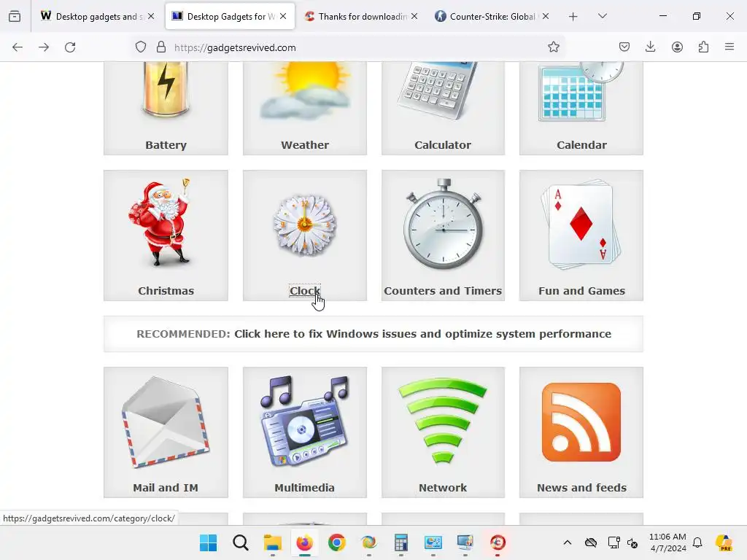Close the Counter-Strike: Global tab
Viewport: 747px width, 560px height.
pos(546,16)
